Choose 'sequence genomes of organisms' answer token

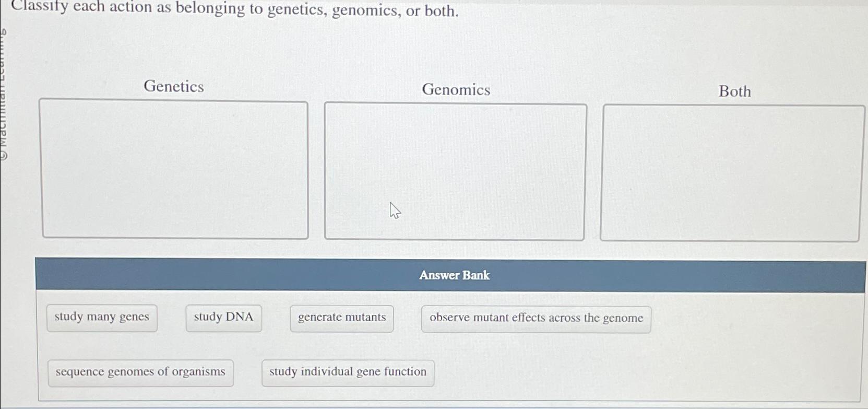140,371
